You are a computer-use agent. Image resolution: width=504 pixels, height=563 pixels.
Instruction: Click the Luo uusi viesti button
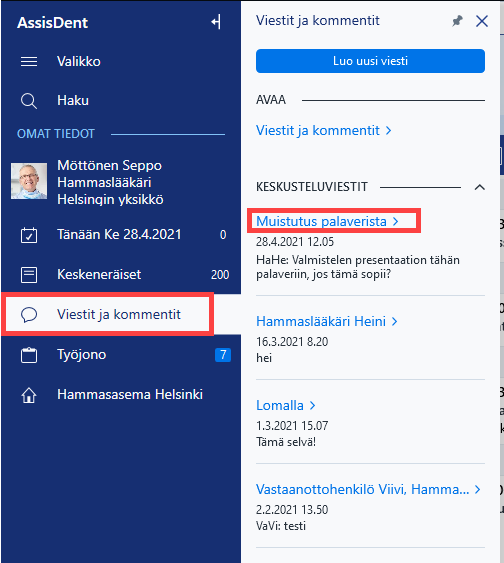[370, 61]
